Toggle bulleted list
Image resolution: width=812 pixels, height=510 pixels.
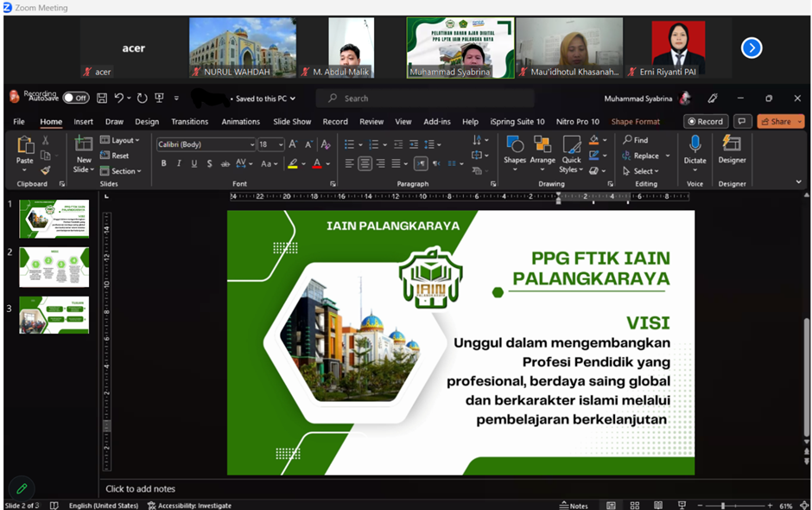click(350, 144)
